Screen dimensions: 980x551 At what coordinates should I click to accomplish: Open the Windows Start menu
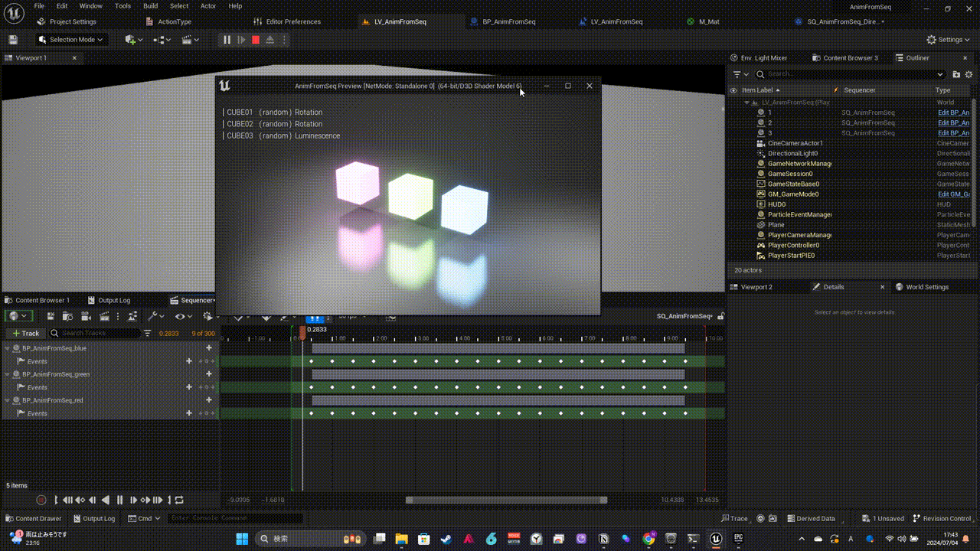pyautogui.click(x=242, y=539)
